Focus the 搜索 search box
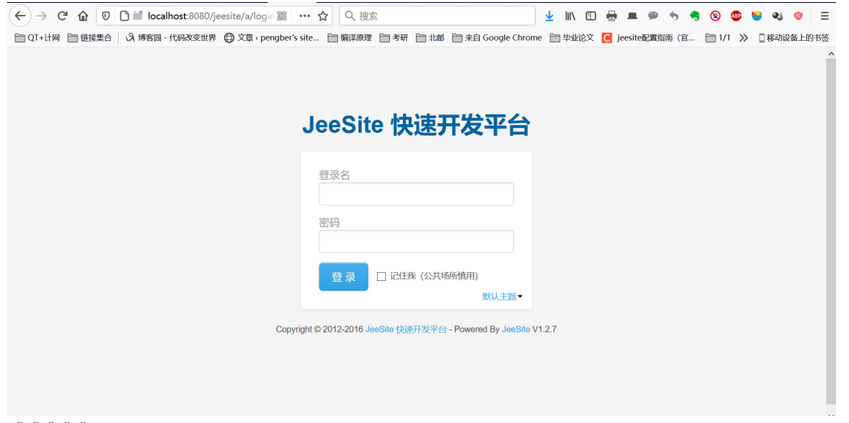Screen dimensions: 849x423 click(437, 16)
